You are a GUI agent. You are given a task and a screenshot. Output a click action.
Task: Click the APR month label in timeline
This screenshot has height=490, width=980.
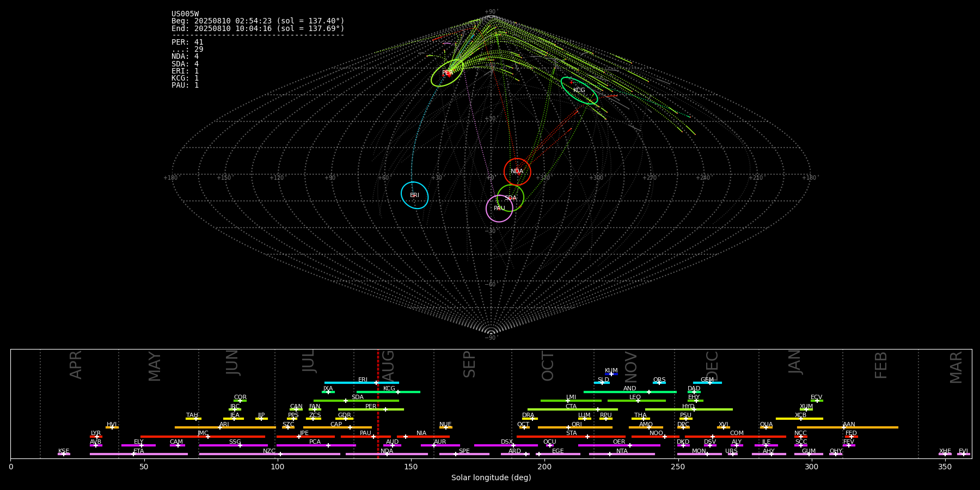coord(76,365)
